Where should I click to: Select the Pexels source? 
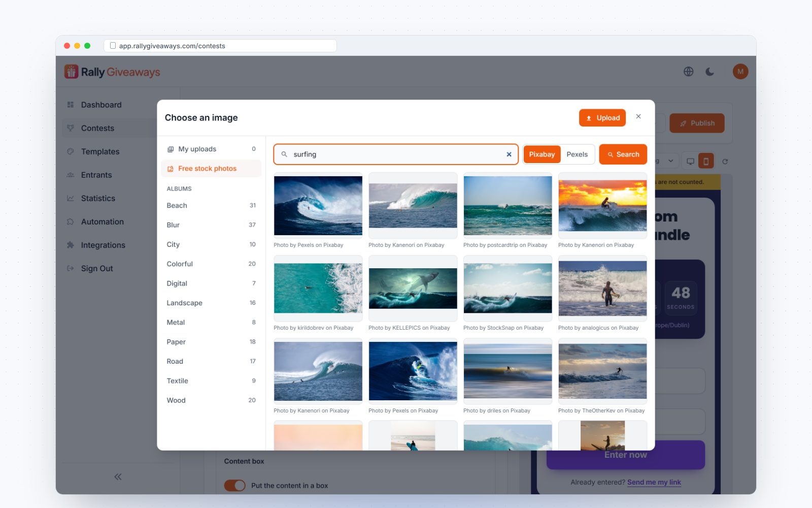click(x=577, y=154)
